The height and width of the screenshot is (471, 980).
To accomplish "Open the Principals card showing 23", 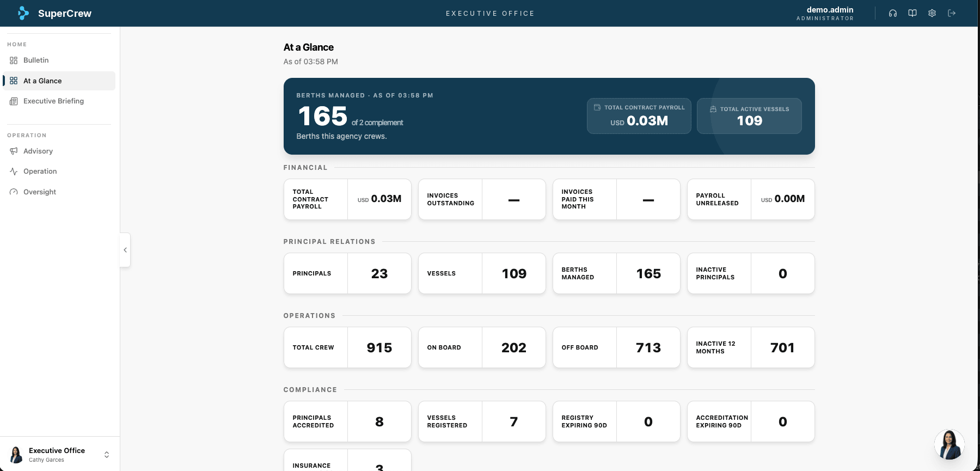I will (x=347, y=273).
